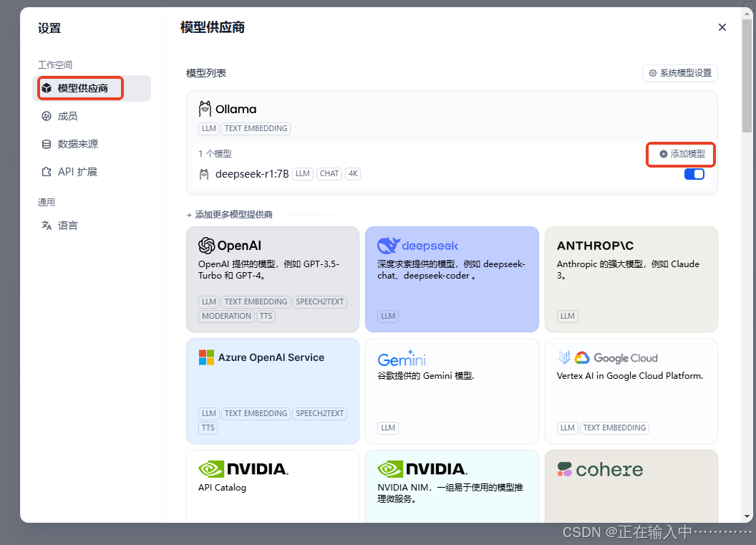Click the ANTHROP\C wordmark logo

pos(596,246)
